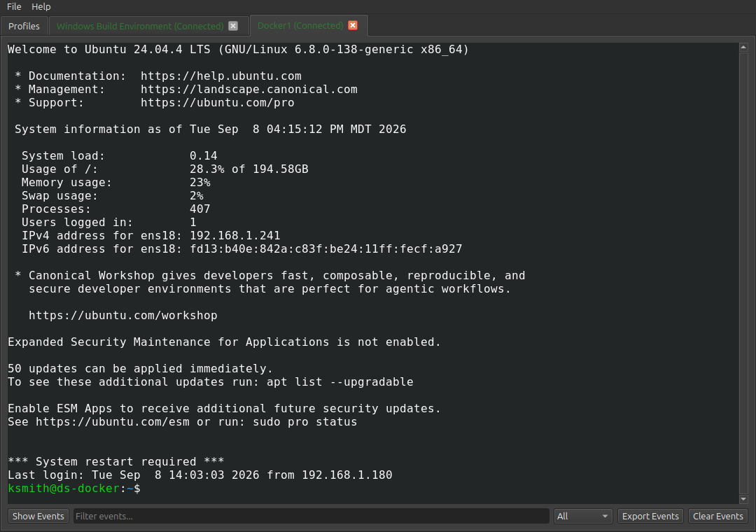The width and height of the screenshot is (756, 532).
Task: Open the File menu
Action: (x=14, y=7)
